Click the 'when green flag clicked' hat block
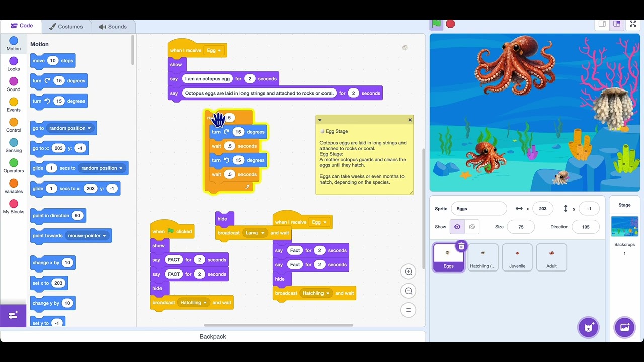644x362 pixels. 173,230
